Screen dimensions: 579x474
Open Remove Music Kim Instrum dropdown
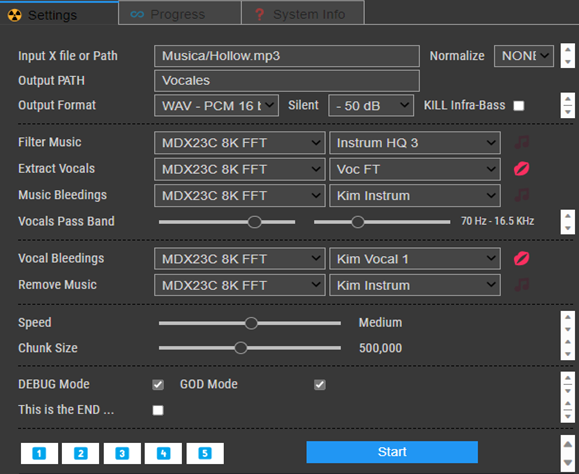[415, 285]
